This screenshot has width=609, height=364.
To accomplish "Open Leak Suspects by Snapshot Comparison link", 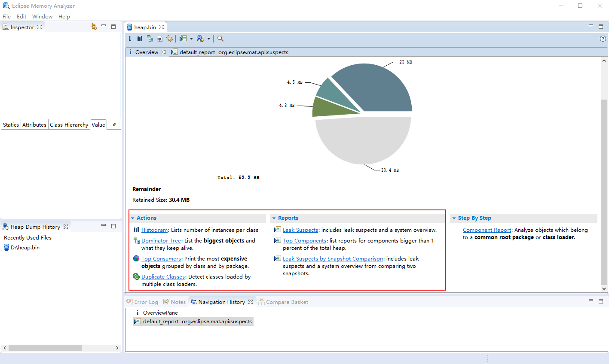I will [333, 259].
